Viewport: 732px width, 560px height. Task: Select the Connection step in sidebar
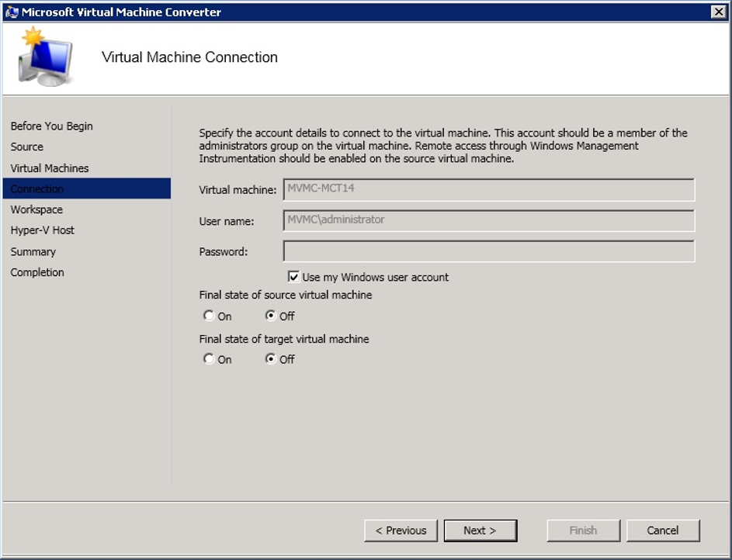[x=37, y=189]
